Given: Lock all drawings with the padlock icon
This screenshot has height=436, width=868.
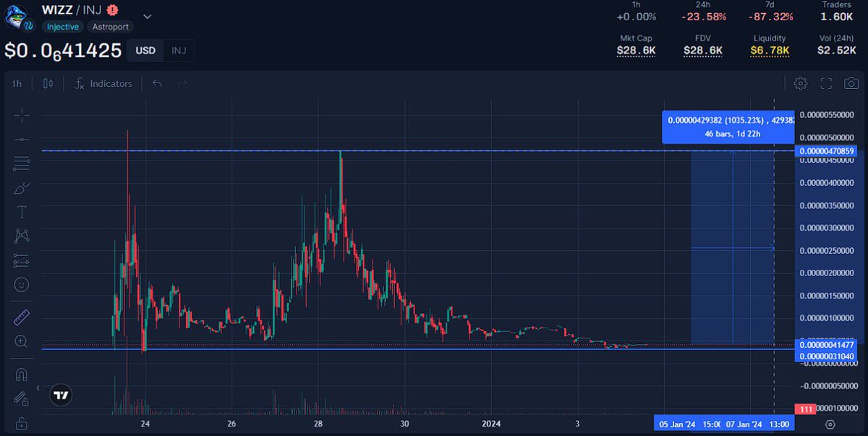Looking at the screenshot, I should (20, 422).
